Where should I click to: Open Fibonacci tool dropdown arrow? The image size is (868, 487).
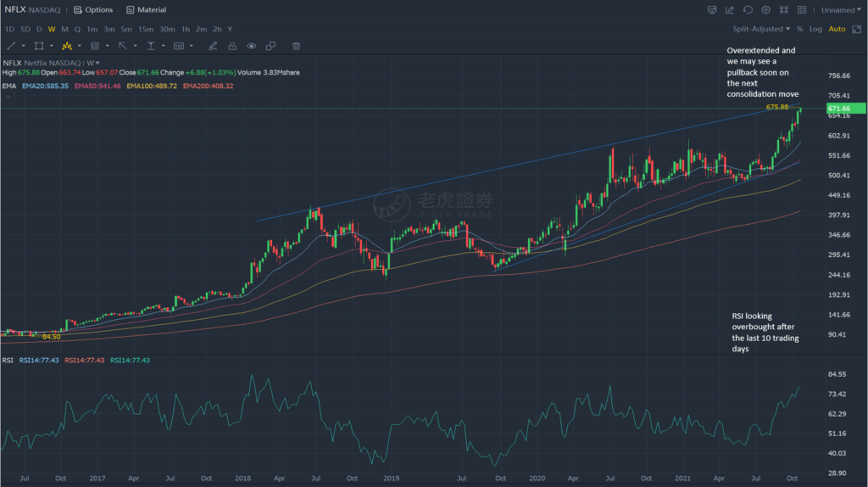tap(108, 46)
